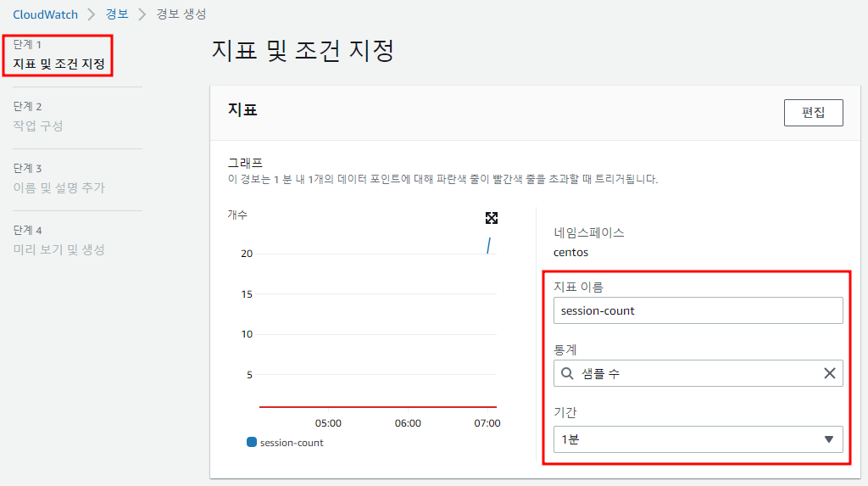The image size is (868, 486).
Task: Click the 편집 button
Action: pos(813,113)
